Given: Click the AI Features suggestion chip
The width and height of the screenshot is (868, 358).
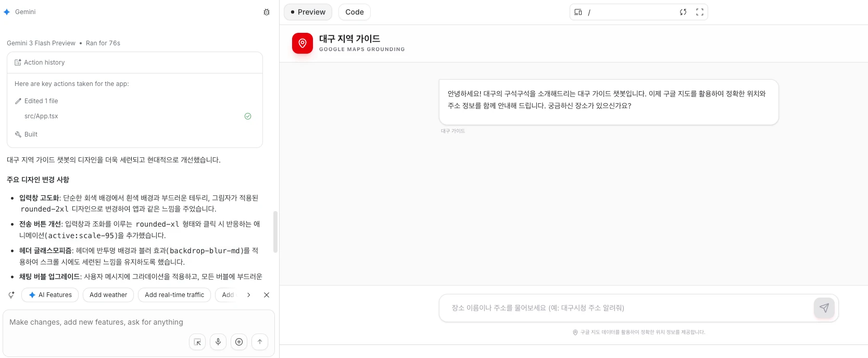Looking at the screenshot, I should click(50, 295).
